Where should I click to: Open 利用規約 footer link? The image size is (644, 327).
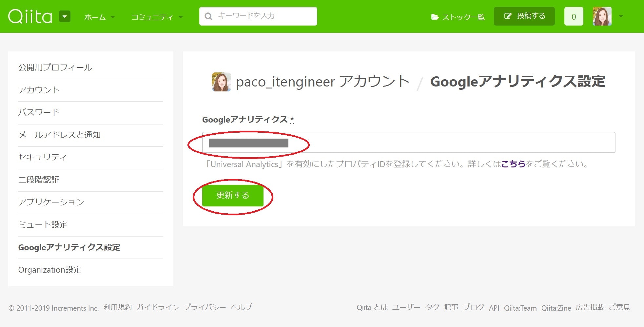118,307
